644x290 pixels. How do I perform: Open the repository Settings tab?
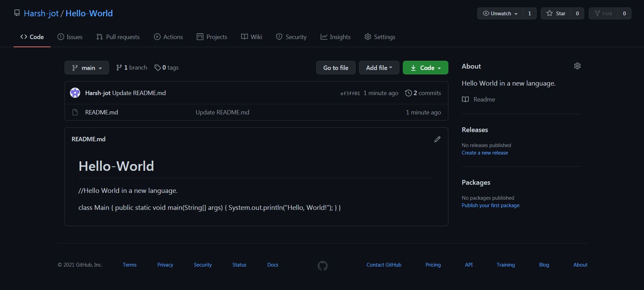pyautogui.click(x=380, y=37)
